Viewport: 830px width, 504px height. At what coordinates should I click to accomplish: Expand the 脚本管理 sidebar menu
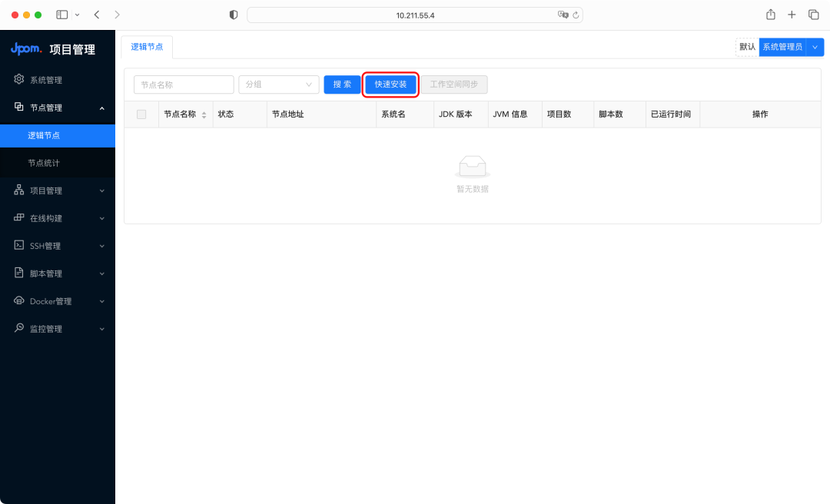click(102, 274)
